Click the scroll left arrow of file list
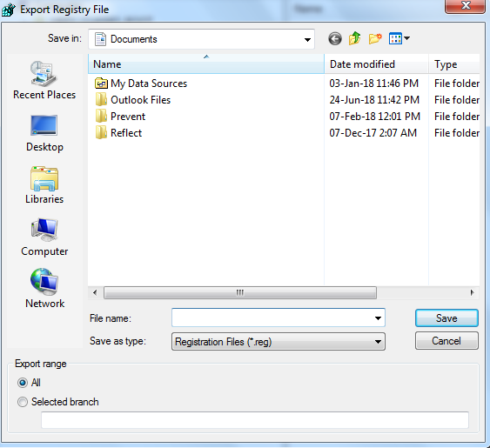 (95, 293)
